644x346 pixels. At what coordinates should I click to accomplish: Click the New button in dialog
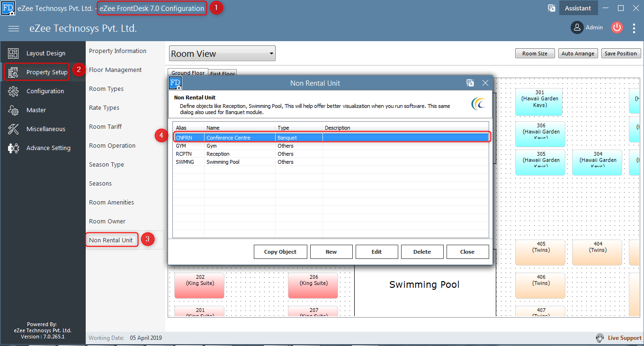coord(331,252)
